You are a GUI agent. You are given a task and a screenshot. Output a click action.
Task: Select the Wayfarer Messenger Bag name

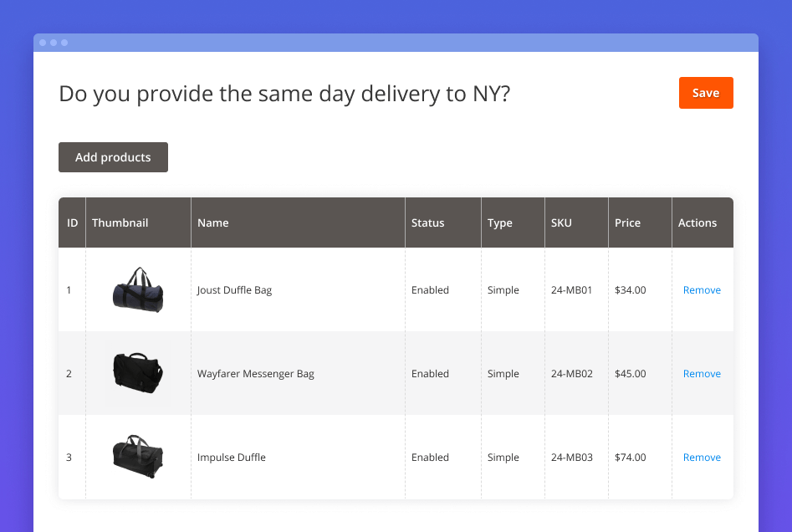[x=255, y=374]
